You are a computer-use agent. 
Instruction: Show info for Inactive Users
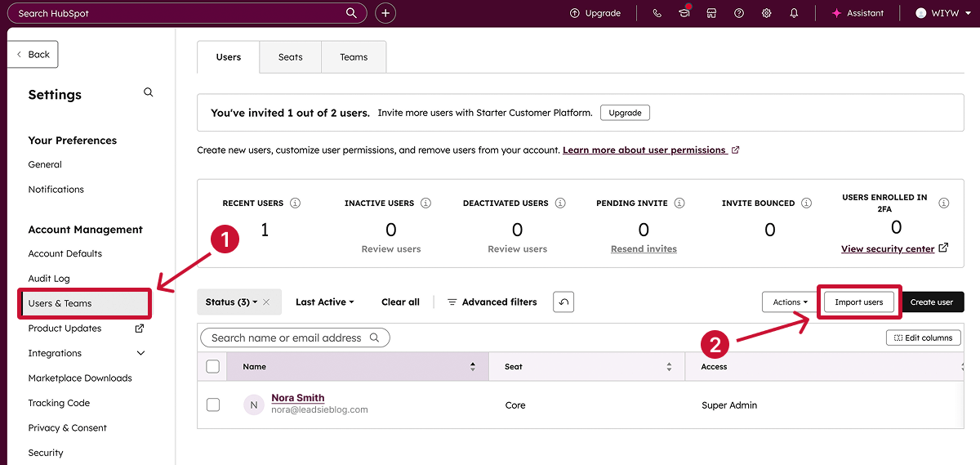tap(426, 203)
